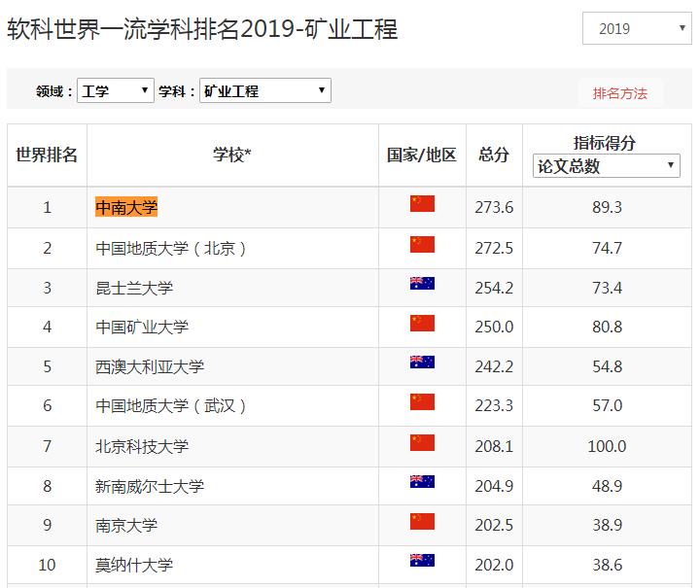This screenshot has width=700, height=588.
Task: Select the total score 254.2
Action: (494, 288)
